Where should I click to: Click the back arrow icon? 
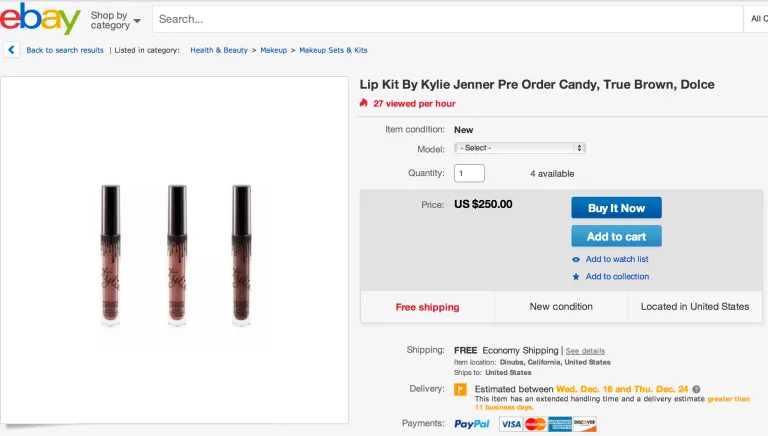tap(11, 49)
